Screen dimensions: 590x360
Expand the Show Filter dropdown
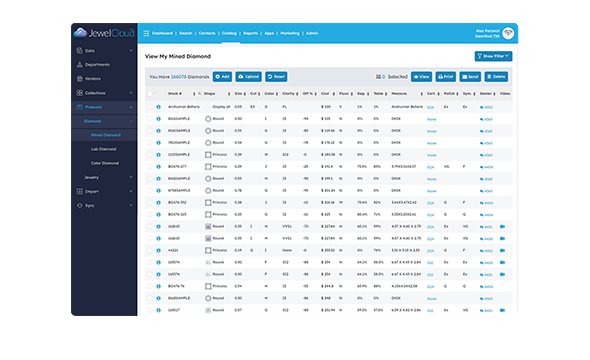(493, 56)
